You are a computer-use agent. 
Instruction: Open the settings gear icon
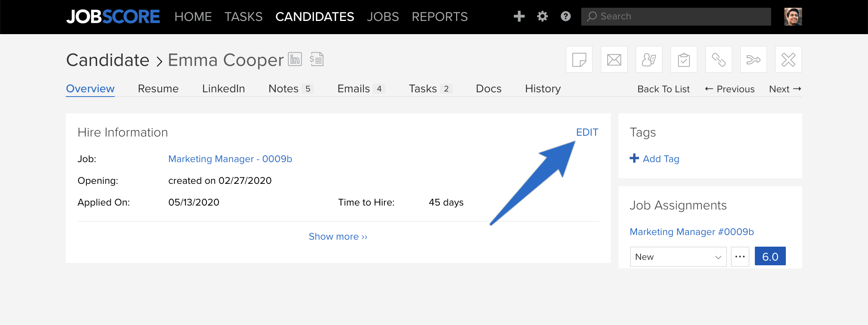tap(542, 16)
